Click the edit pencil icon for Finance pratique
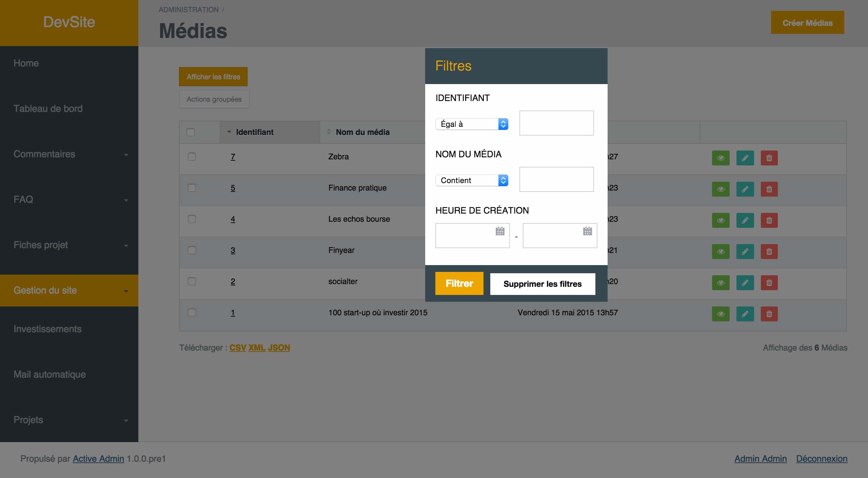This screenshot has height=478, width=868. click(x=745, y=189)
